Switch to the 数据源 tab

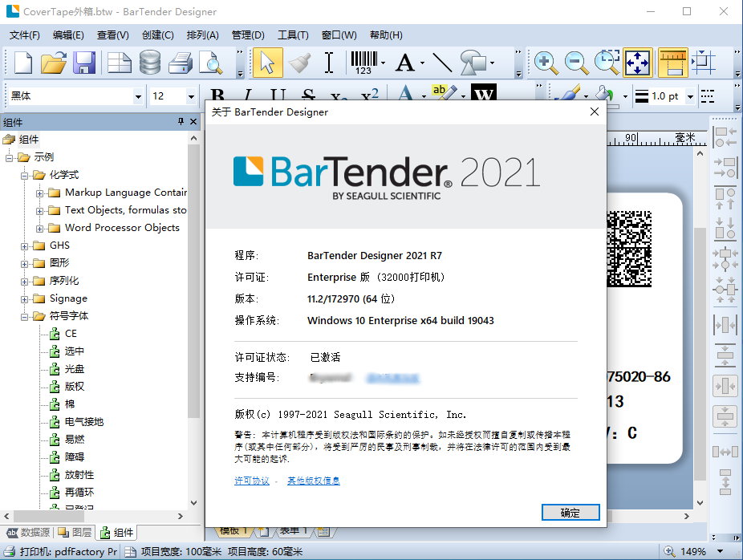(x=28, y=532)
